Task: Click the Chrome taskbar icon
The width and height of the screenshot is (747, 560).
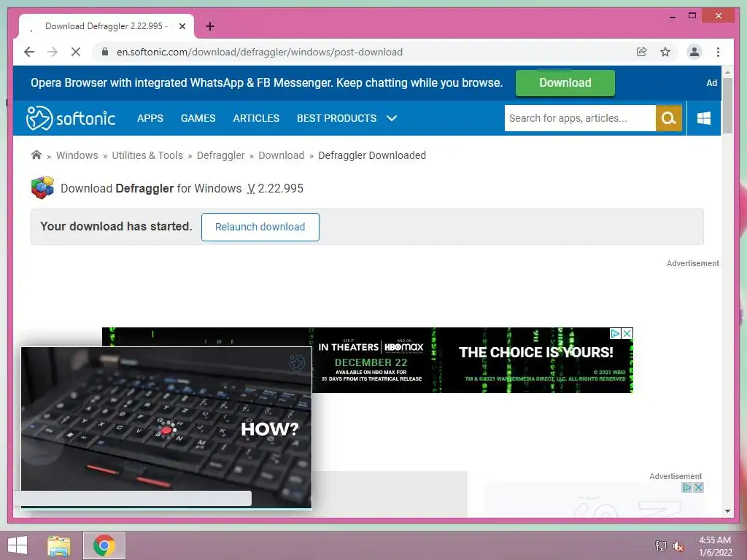Action: pos(104,545)
